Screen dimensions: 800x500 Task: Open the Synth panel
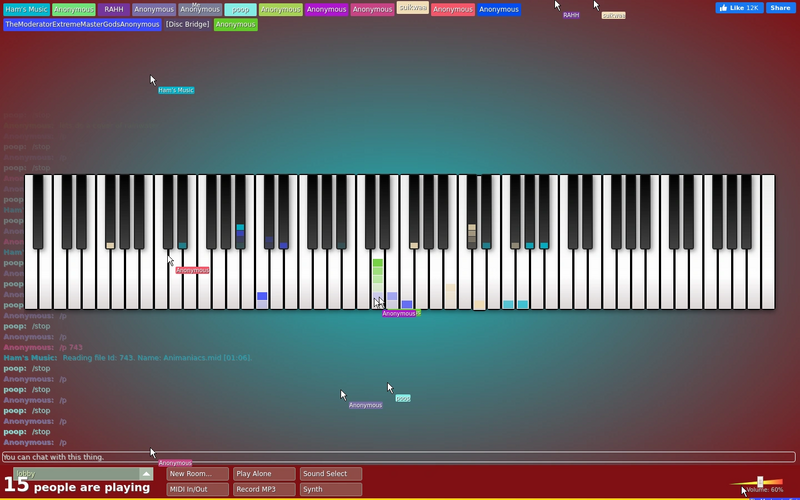(x=331, y=489)
